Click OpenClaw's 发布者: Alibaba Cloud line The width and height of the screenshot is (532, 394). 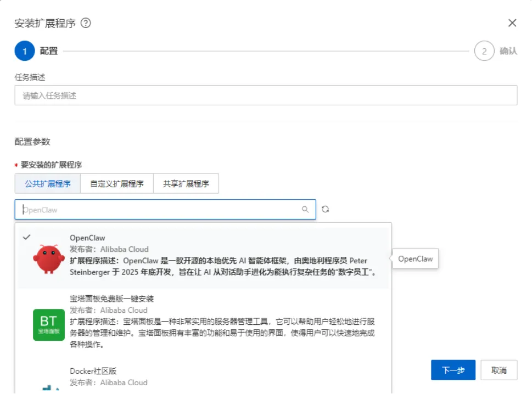tap(109, 249)
